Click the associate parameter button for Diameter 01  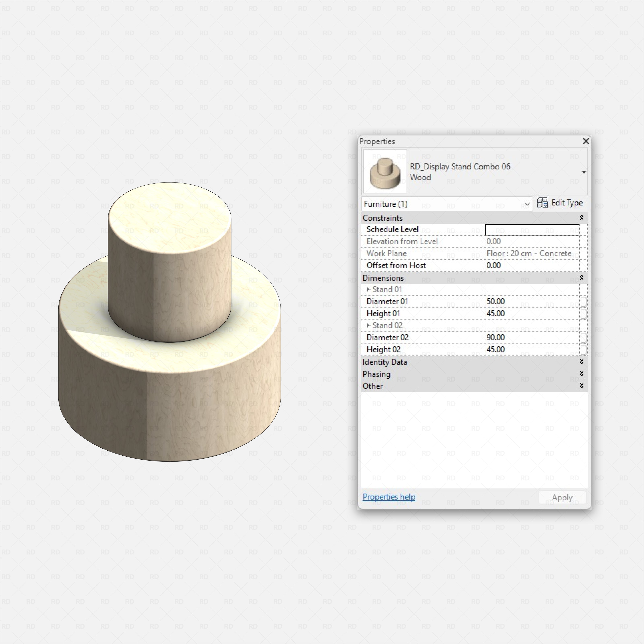point(583,302)
